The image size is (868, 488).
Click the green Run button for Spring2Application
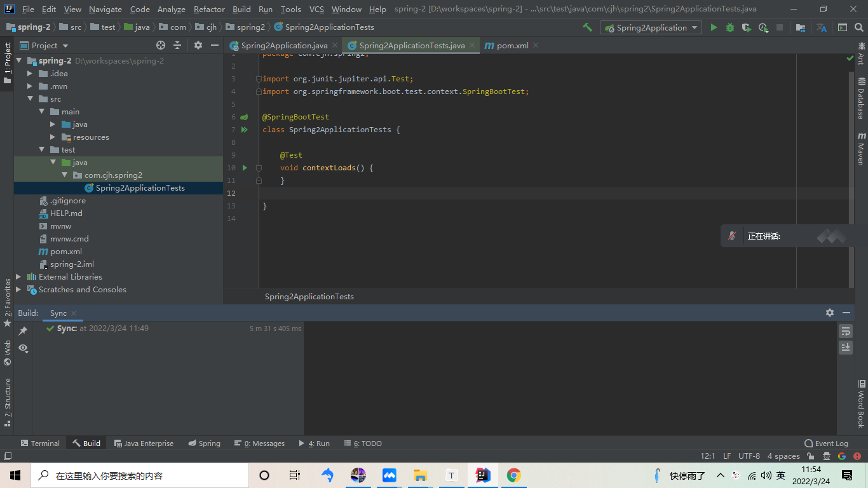pyautogui.click(x=714, y=28)
